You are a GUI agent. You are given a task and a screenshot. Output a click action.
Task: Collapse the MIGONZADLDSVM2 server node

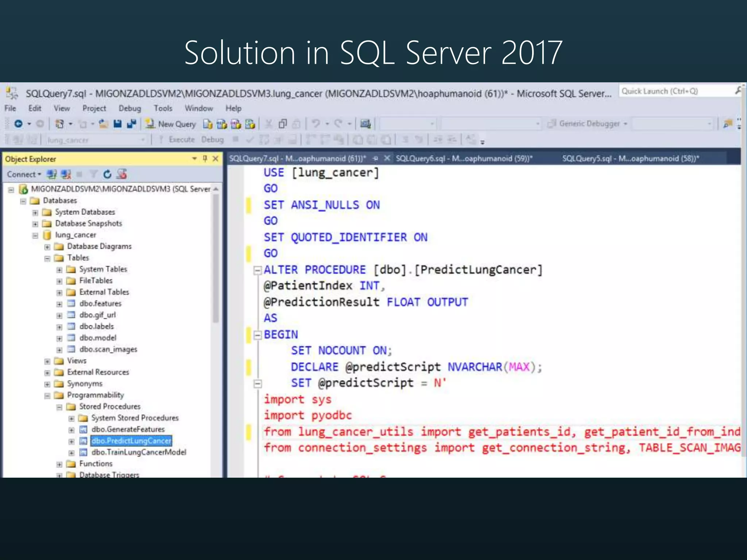tap(11, 190)
